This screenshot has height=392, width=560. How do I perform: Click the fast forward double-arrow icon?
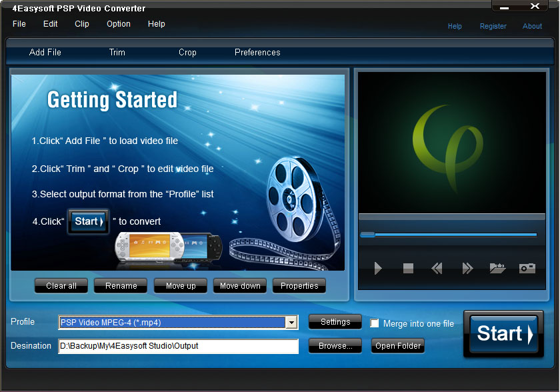coord(467,268)
